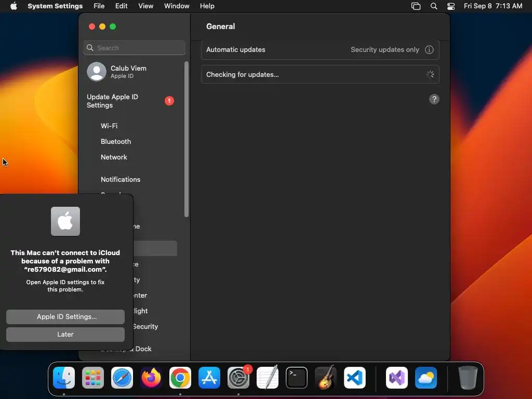Open the Help menu

pos(207,6)
